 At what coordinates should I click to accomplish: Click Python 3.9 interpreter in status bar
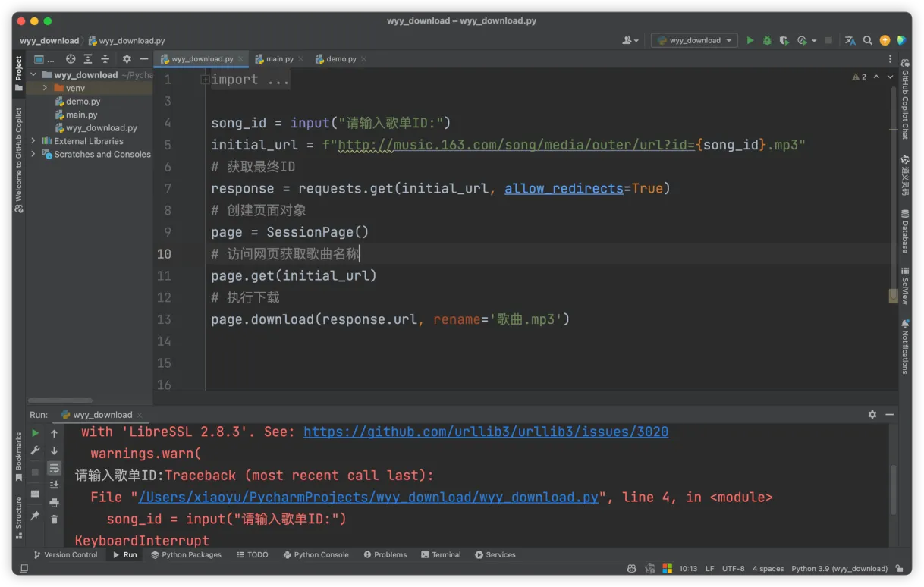839,568
